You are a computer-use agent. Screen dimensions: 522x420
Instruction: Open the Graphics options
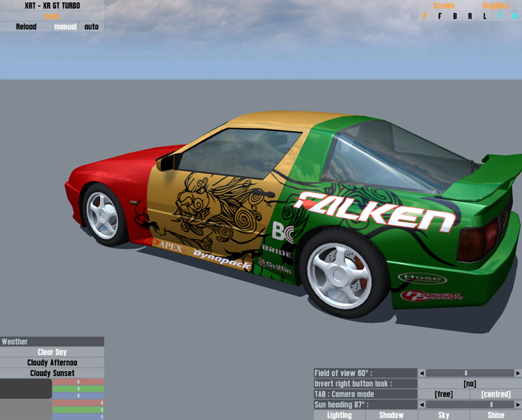[496, 6]
